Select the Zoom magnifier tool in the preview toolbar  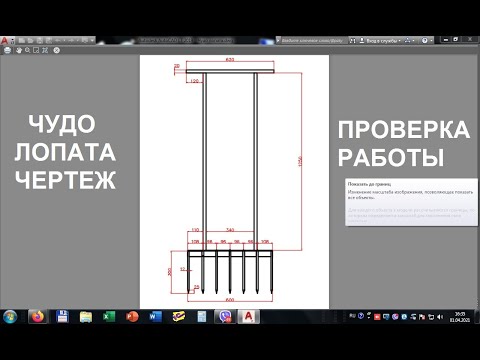coord(28,50)
